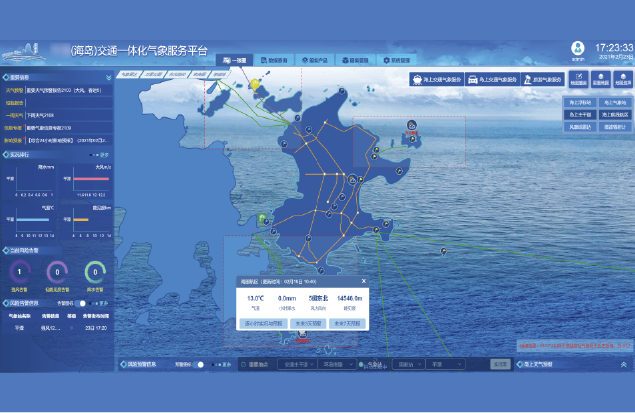Open the 系统管理 tab
This screenshot has height=413, width=635.
pyautogui.click(x=397, y=60)
